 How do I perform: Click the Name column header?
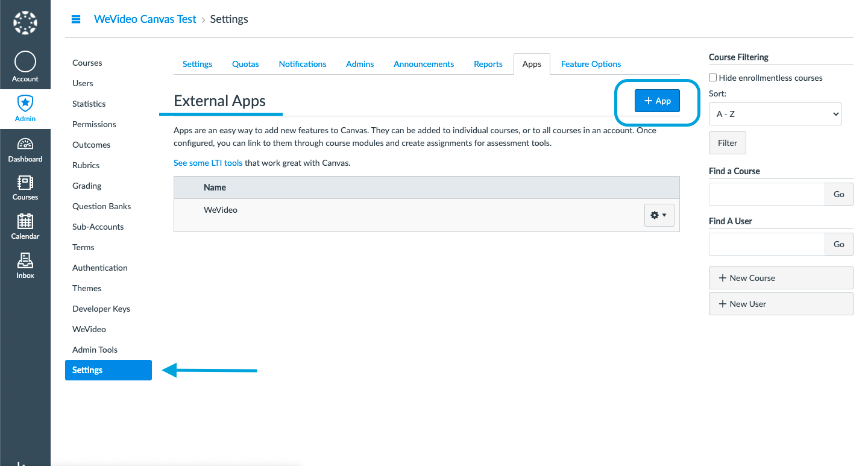tap(215, 187)
